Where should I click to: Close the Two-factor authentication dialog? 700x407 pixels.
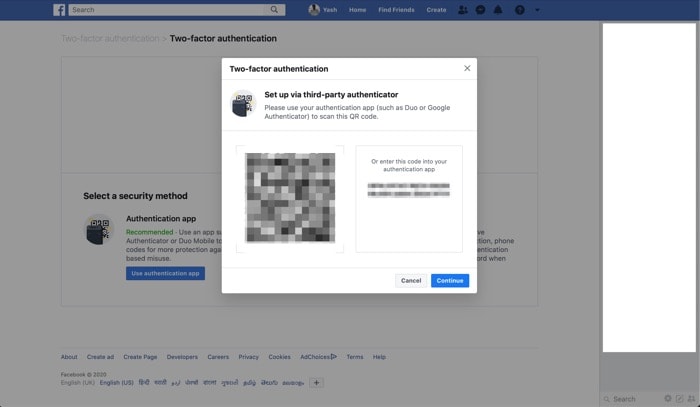coord(467,68)
